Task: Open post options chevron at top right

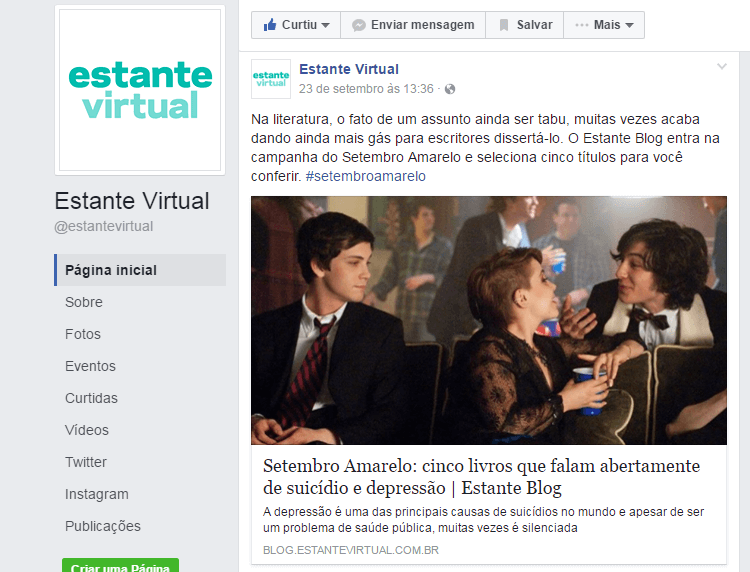Action: (x=722, y=66)
